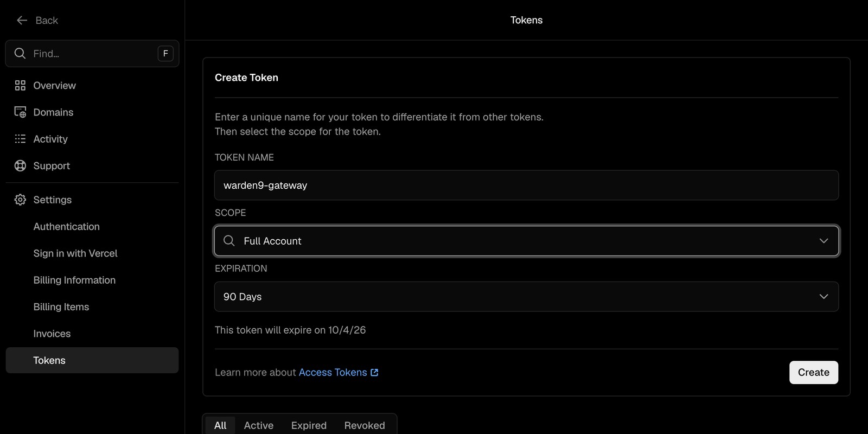Image resolution: width=868 pixels, height=434 pixels.
Task: Switch to the Active tokens tab
Action: coord(259,425)
